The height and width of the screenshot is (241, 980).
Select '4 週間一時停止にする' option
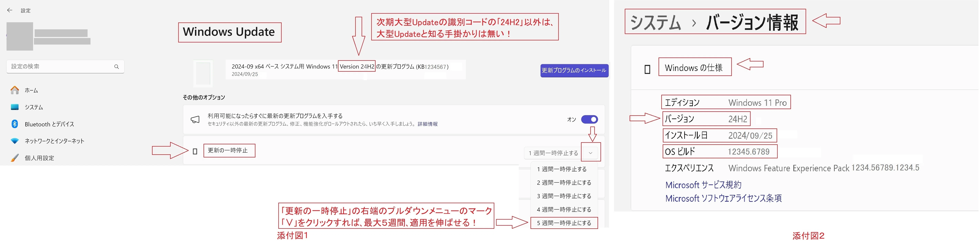[x=564, y=209]
